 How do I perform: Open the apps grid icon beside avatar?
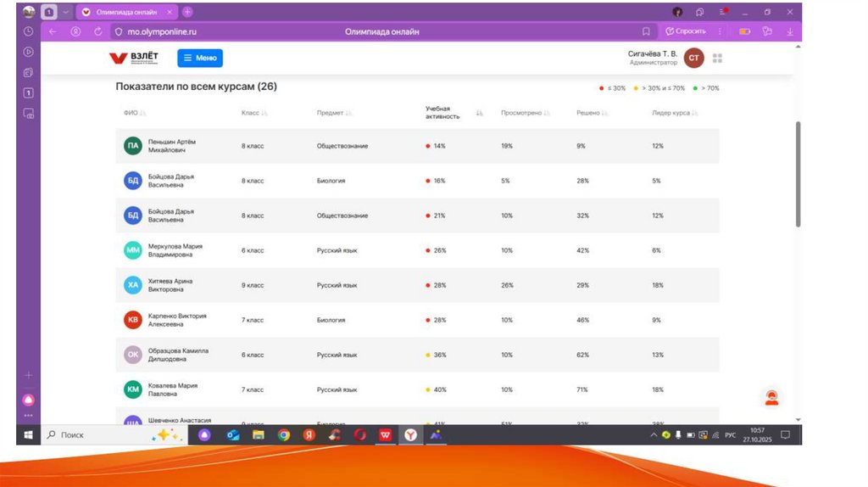tap(717, 58)
